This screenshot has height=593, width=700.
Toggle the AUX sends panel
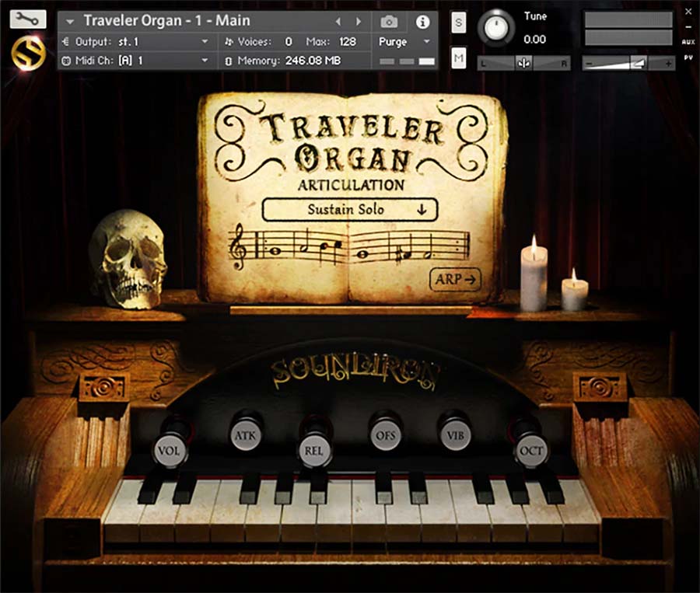[688, 42]
